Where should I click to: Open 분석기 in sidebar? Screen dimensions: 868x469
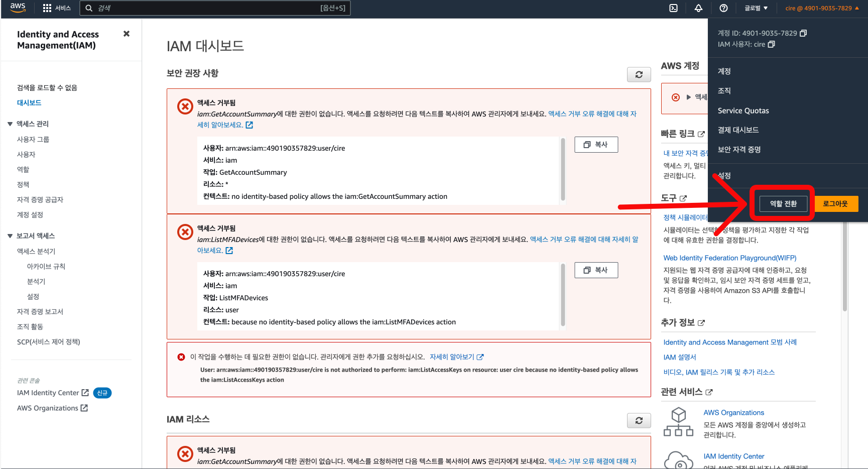coord(36,281)
